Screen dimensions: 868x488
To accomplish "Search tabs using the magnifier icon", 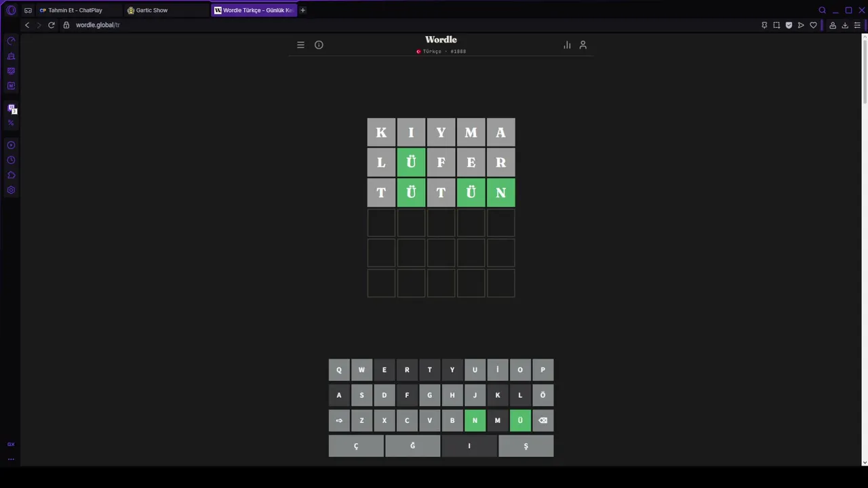I will [x=822, y=10].
